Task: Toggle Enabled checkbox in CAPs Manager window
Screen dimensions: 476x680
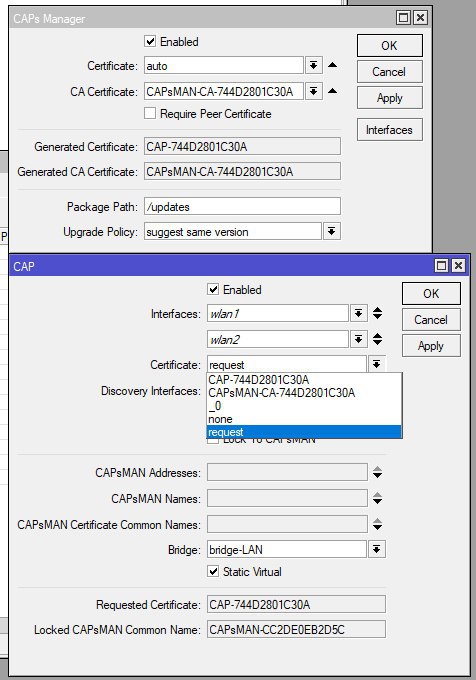Action: (x=150, y=42)
